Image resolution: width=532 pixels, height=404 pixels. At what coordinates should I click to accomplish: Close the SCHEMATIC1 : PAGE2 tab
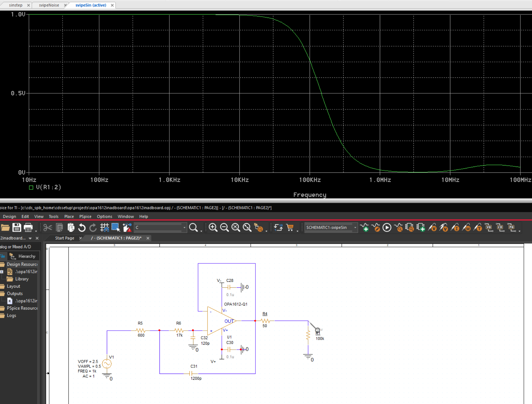tap(148, 238)
